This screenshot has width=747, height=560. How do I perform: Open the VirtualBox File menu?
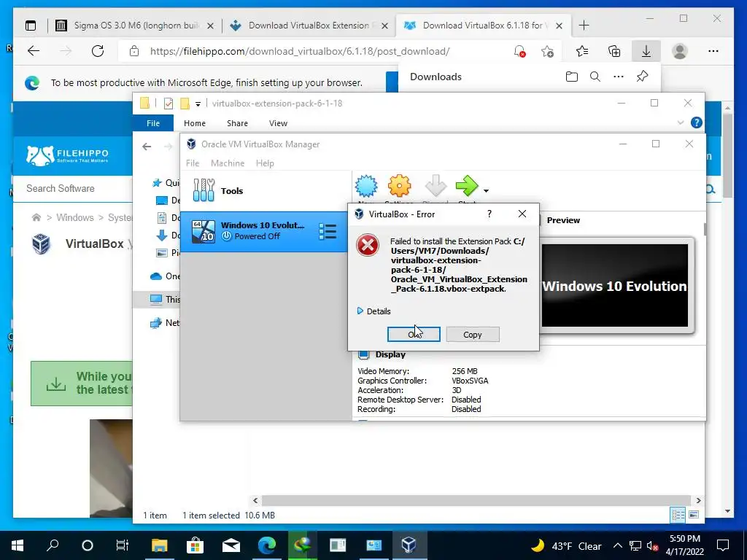(x=193, y=163)
